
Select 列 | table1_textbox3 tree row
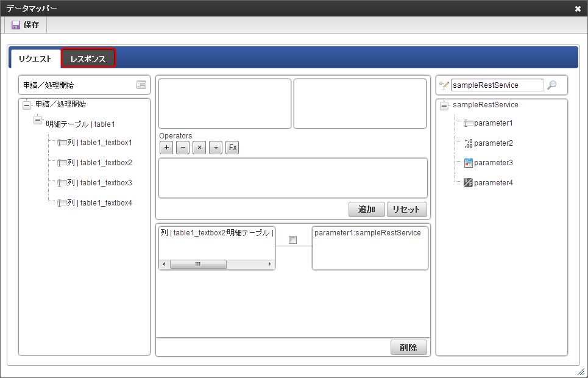coord(94,183)
